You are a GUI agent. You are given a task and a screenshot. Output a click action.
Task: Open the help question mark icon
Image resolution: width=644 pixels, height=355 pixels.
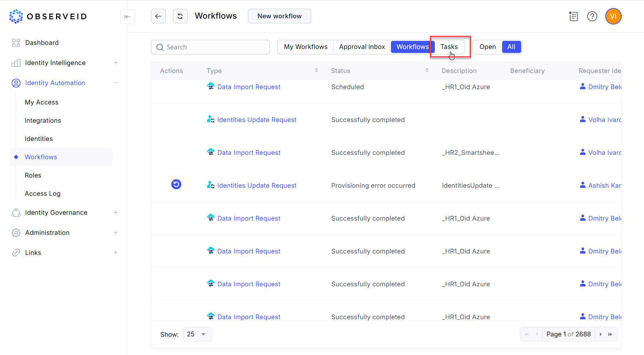(x=592, y=16)
